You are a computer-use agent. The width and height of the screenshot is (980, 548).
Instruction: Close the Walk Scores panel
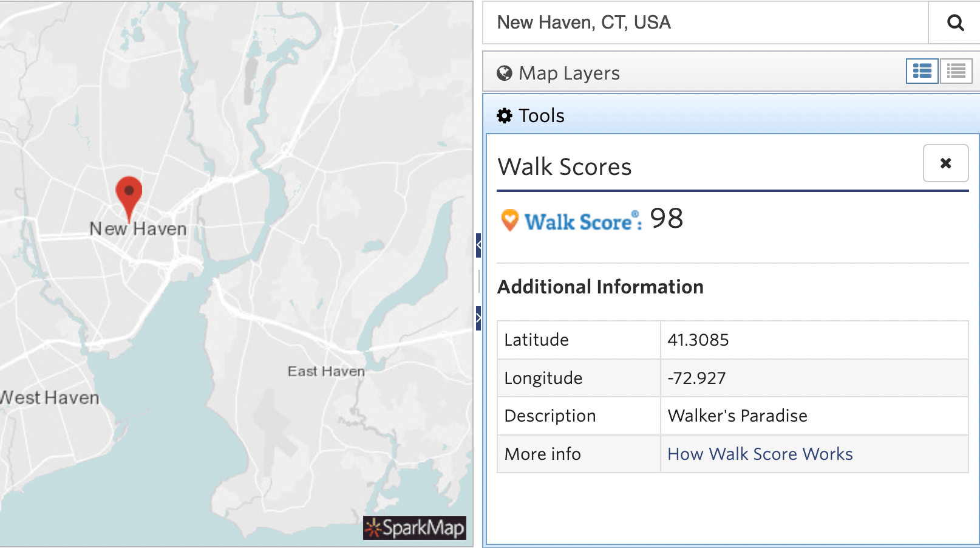945,163
